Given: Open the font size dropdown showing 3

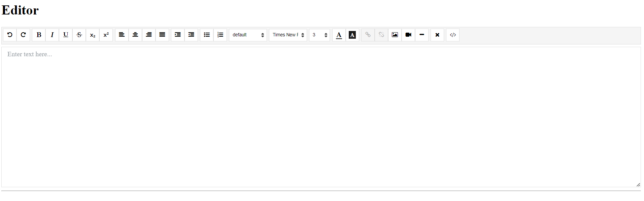Looking at the screenshot, I should [x=319, y=35].
